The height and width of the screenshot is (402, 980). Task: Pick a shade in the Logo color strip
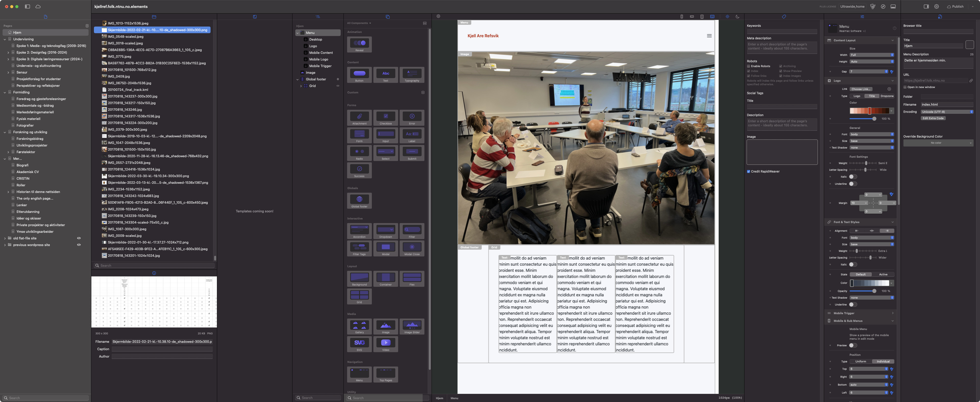pos(870,111)
